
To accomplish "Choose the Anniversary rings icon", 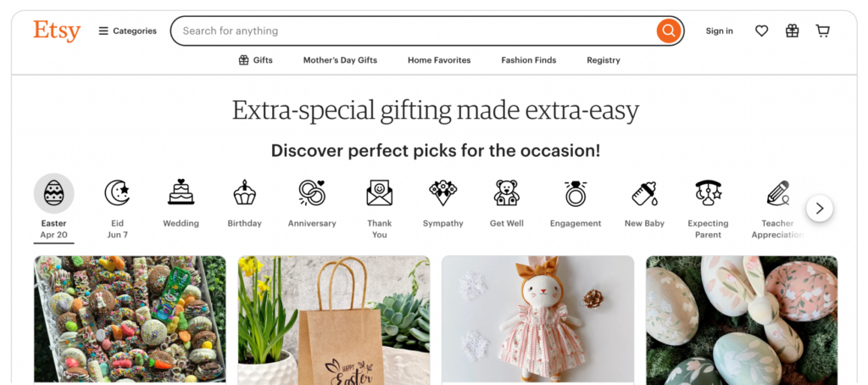I will 312,192.
